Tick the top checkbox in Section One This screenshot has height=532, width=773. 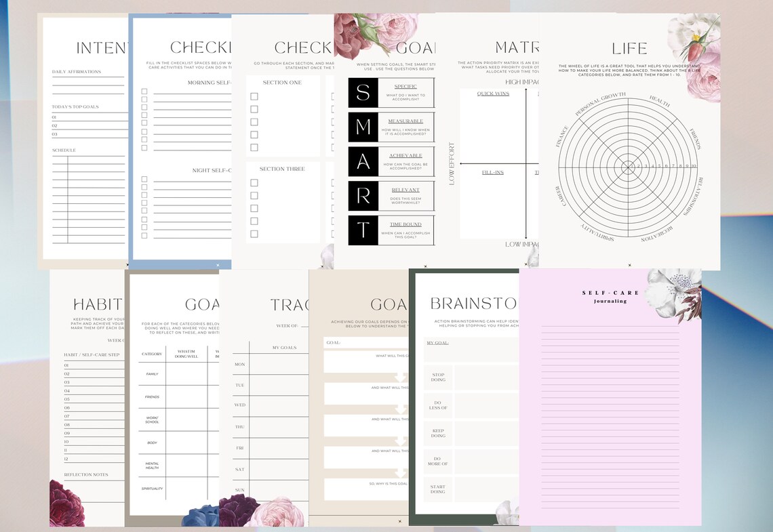pyautogui.click(x=254, y=95)
